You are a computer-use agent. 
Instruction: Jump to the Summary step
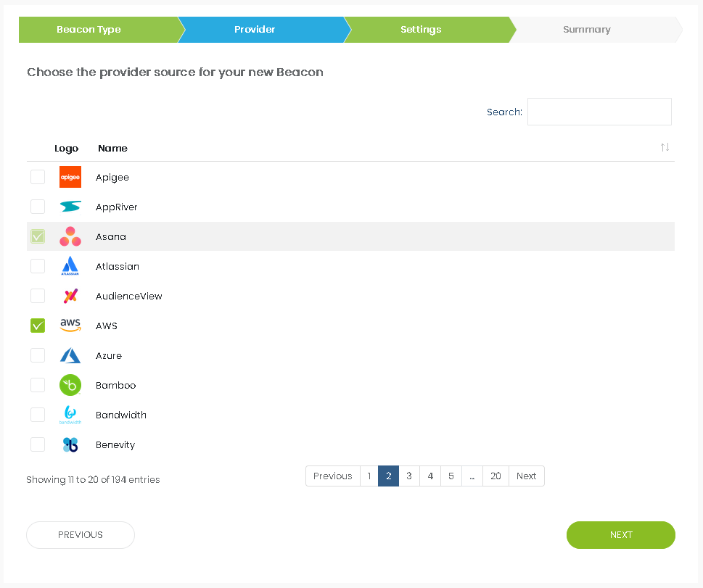coord(594,30)
